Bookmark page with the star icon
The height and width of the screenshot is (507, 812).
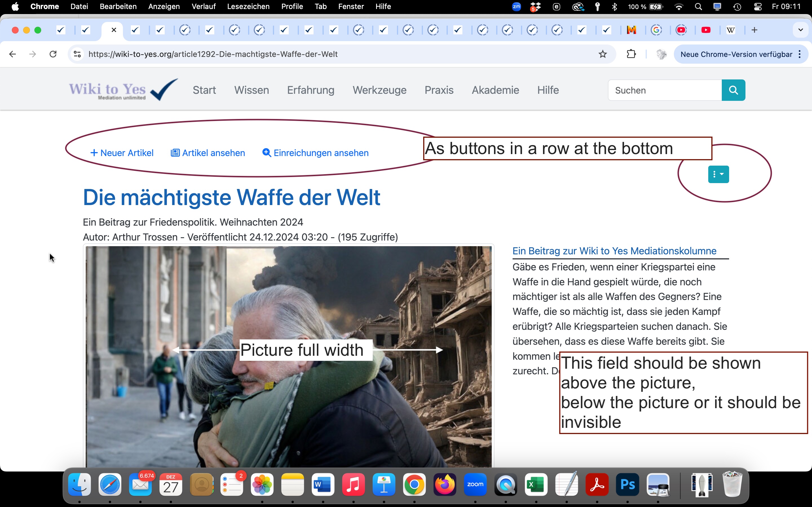tap(603, 54)
